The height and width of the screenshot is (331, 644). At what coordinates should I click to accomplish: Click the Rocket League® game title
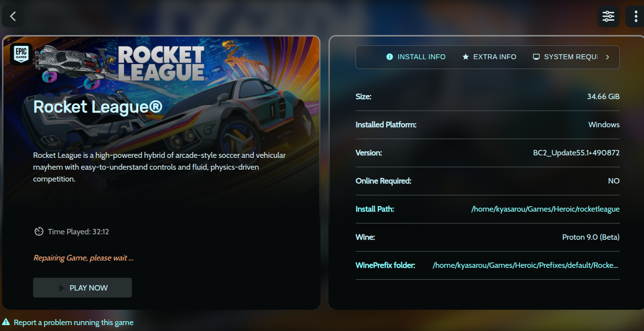click(x=98, y=107)
